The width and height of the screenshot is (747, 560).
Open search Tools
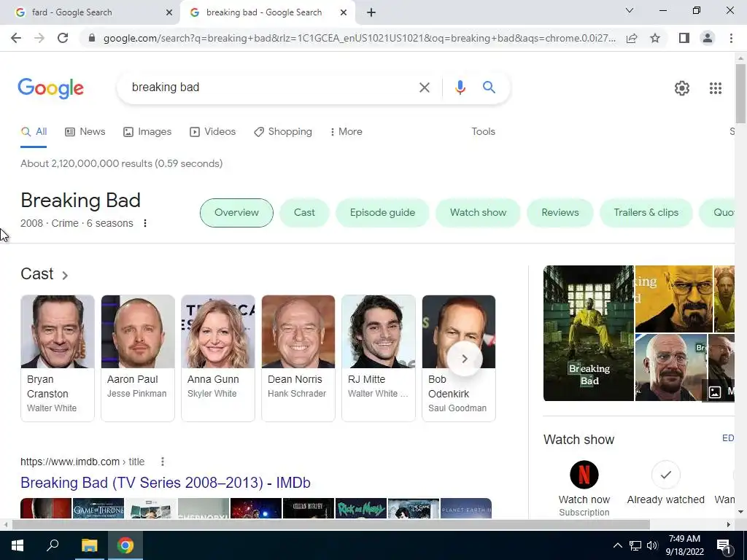pyautogui.click(x=483, y=132)
